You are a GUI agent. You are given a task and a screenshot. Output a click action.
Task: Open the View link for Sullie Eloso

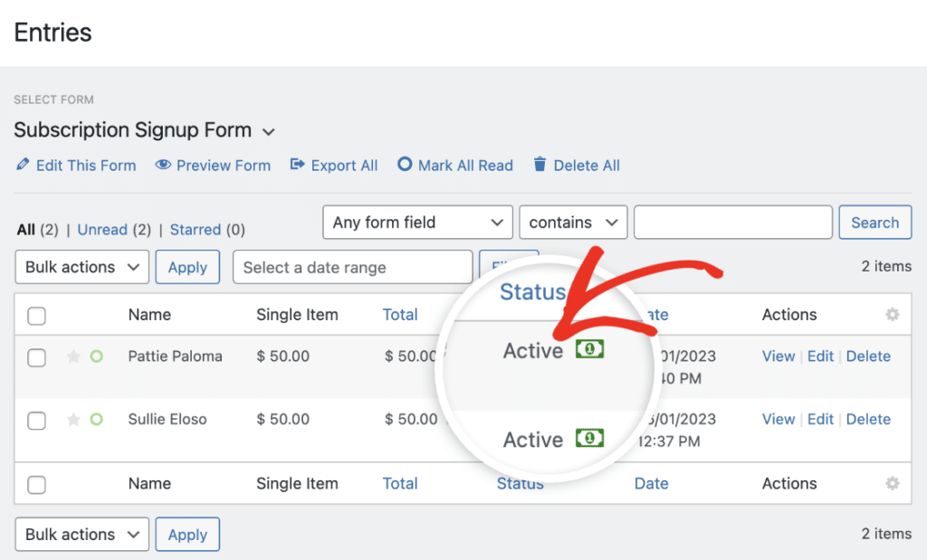click(x=778, y=419)
